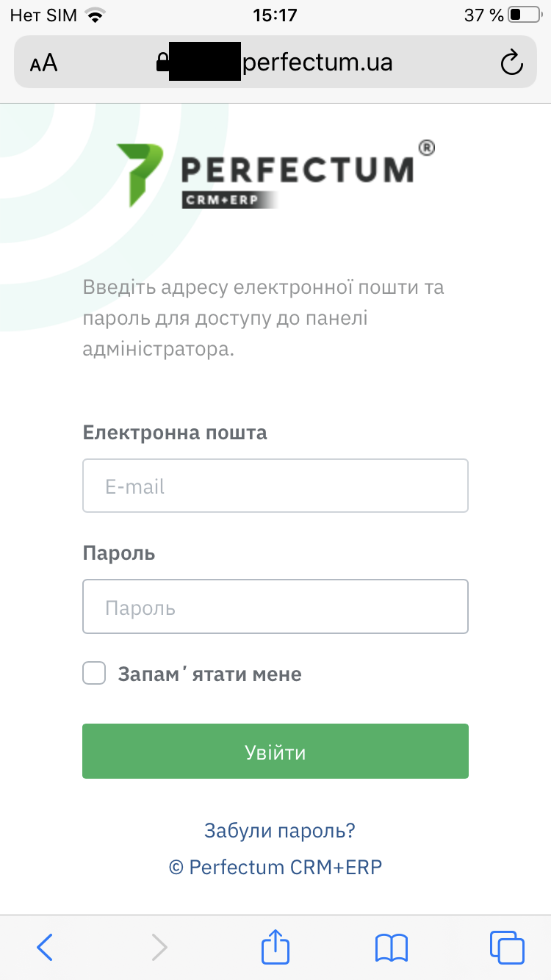Follow the "© Perfectum CRM+ERP" footer link

(x=275, y=867)
